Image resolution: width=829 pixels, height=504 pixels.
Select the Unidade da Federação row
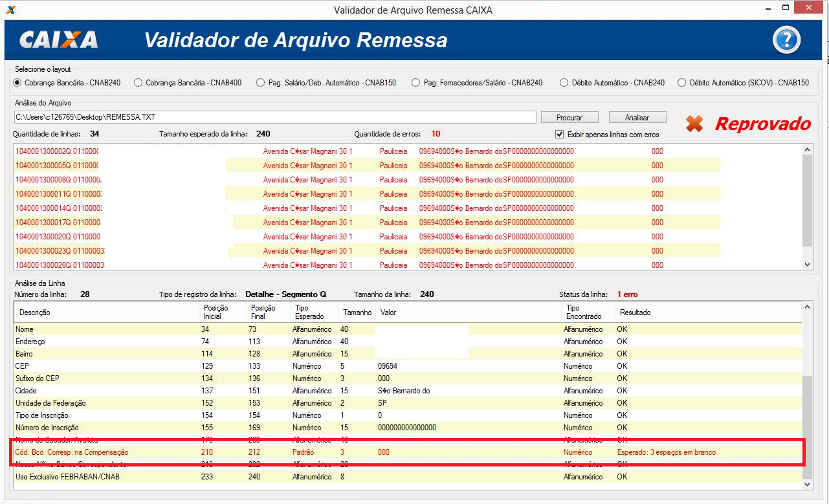point(408,403)
